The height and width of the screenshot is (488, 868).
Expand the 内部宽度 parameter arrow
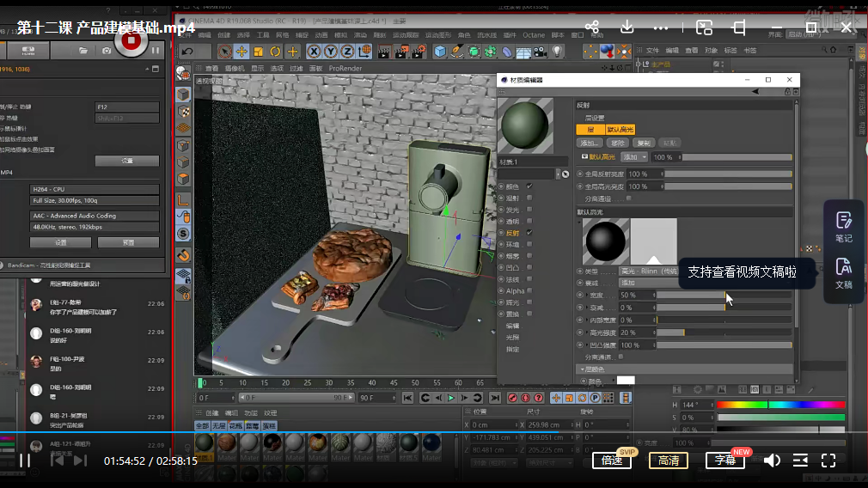[x=587, y=320]
